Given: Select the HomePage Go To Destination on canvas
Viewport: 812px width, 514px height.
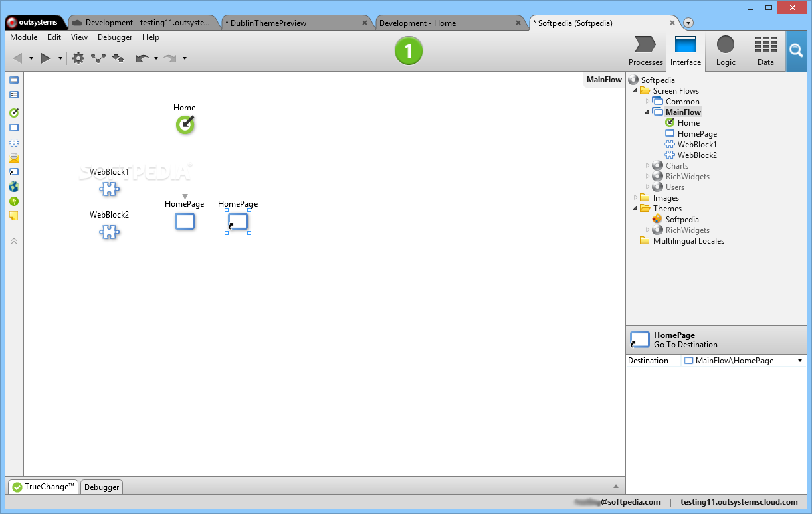Looking at the screenshot, I should (x=238, y=222).
